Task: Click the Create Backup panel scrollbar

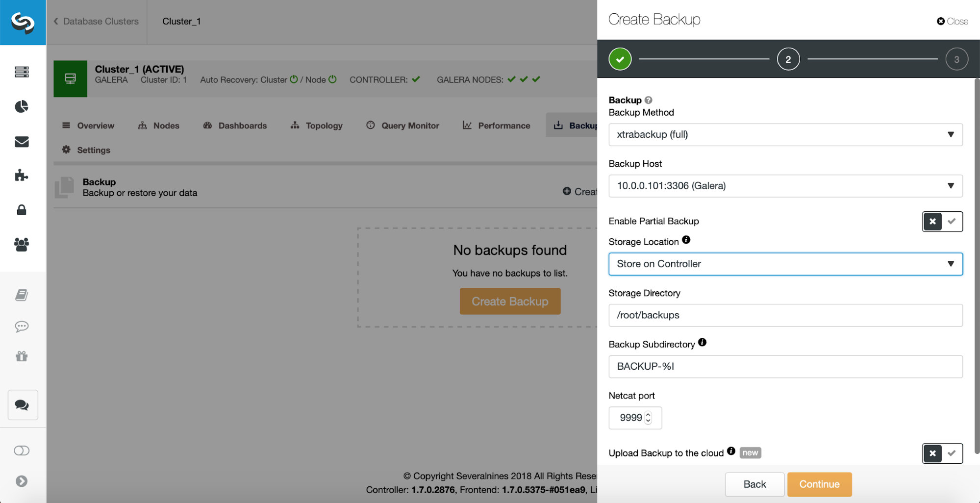Action: click(x=977, y=266)
